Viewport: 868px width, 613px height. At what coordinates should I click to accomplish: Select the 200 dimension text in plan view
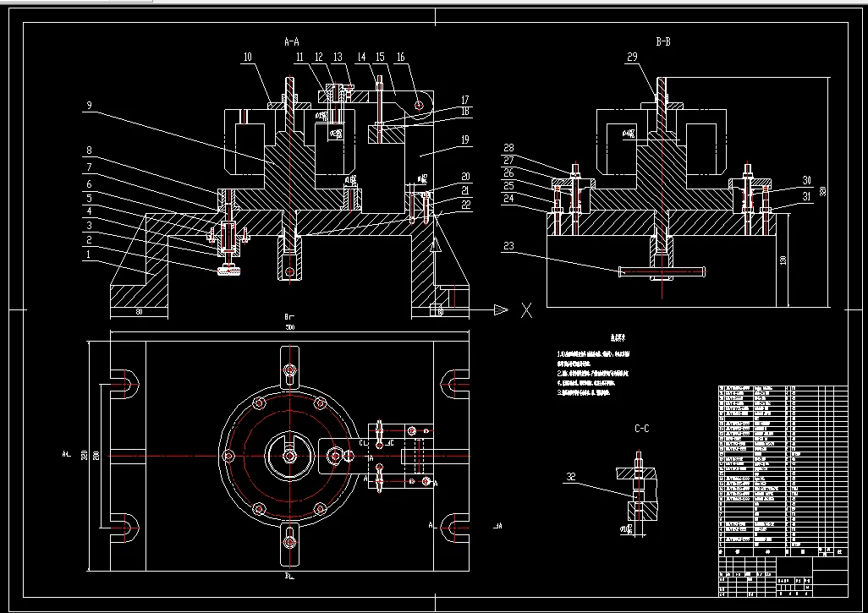pyautogui.click(x=96, y=456)
